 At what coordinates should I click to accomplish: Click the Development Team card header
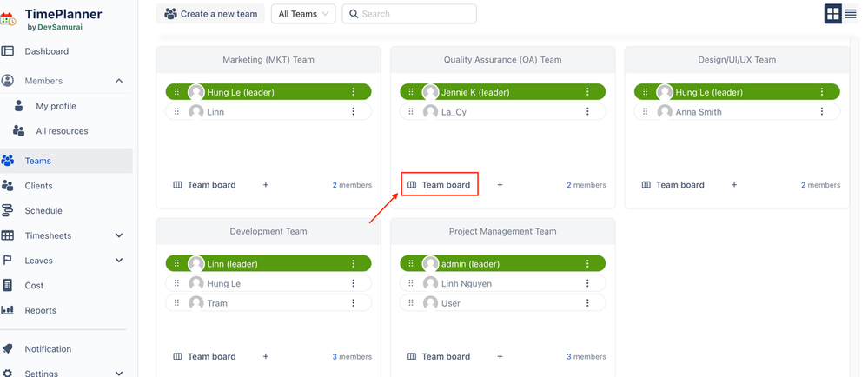point(268,231)
